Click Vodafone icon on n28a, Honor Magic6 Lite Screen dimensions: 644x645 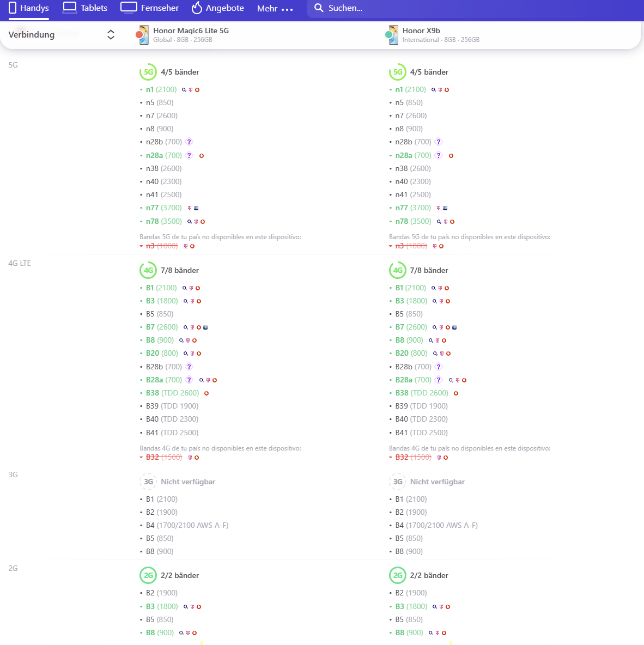coord(202,156)
